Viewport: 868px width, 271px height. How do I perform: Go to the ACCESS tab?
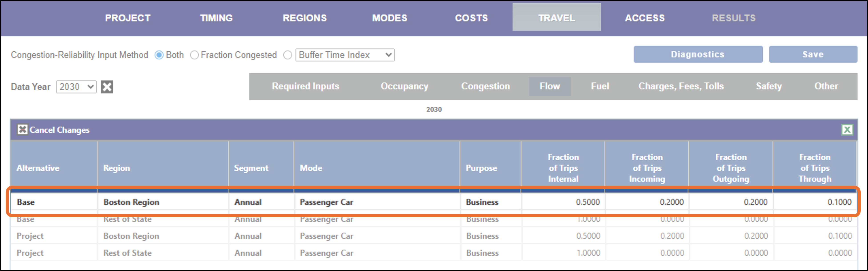(645, 18)
